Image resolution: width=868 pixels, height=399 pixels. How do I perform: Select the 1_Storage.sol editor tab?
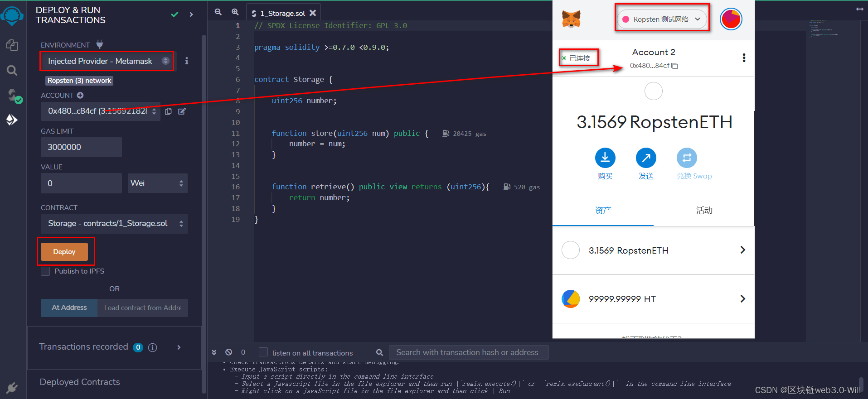tap(282, 13)
